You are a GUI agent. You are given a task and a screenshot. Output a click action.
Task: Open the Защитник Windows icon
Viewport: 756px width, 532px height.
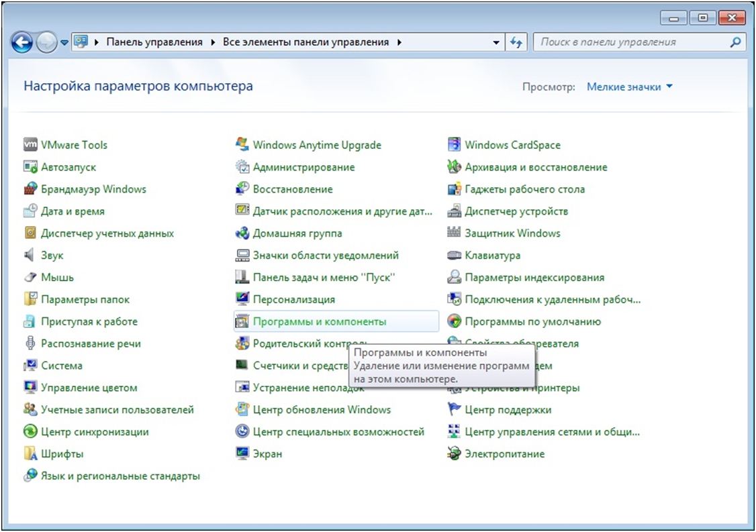click(x=455, y=233)
